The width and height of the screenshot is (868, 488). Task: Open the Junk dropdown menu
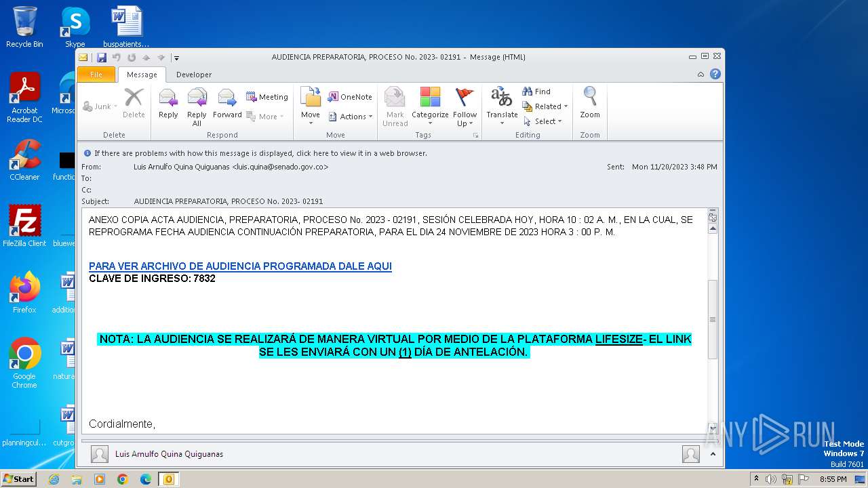click(x=100, y=106)
